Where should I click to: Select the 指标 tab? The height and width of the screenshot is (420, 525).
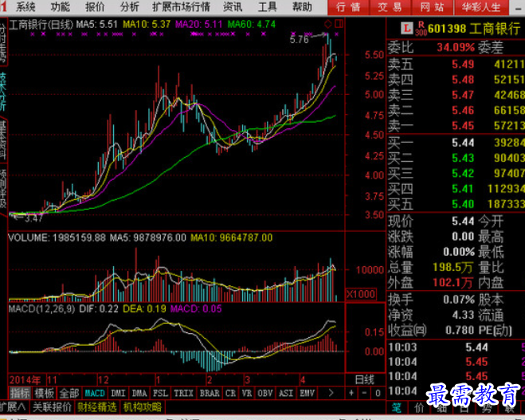click(x=20, y=393)
